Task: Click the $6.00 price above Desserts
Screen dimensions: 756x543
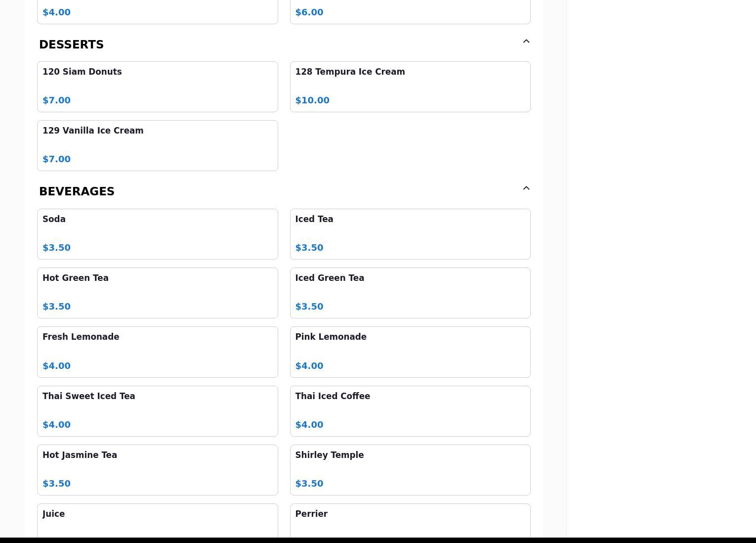Action: coord(309,12)
